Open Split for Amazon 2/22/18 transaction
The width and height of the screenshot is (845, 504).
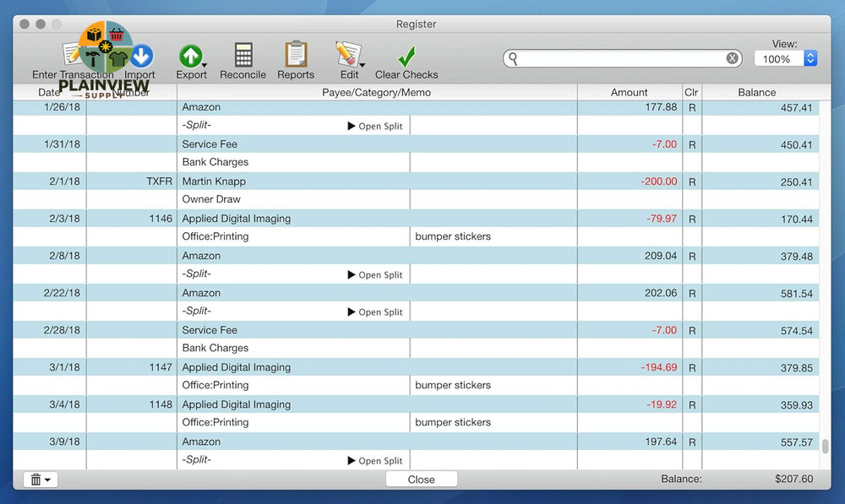click(375, 312)
